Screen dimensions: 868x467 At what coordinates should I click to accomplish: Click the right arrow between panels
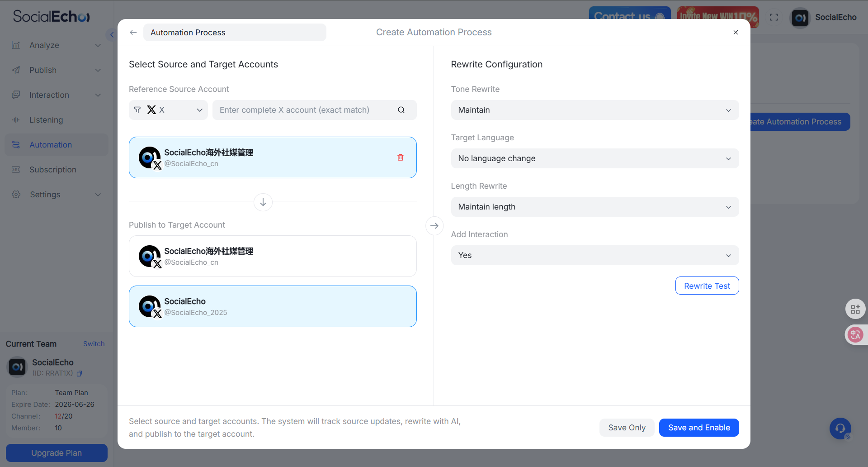click(434, 225)
